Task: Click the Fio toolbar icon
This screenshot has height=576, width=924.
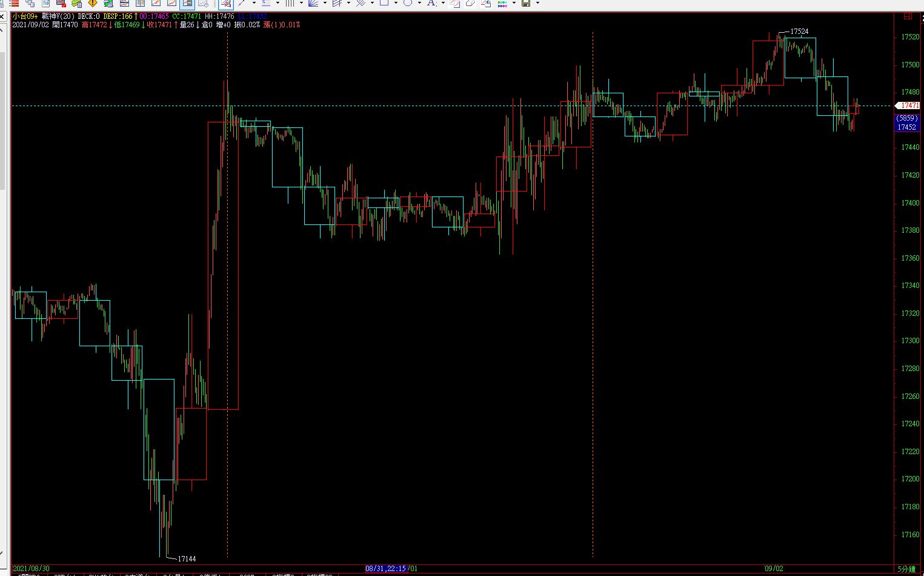Action: (x=46, y=3)
